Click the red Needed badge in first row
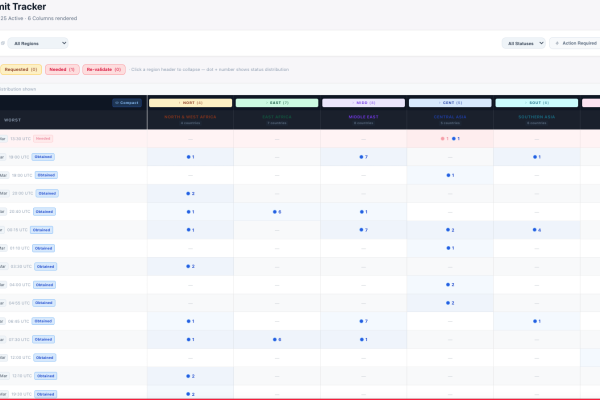 (43, 139)
